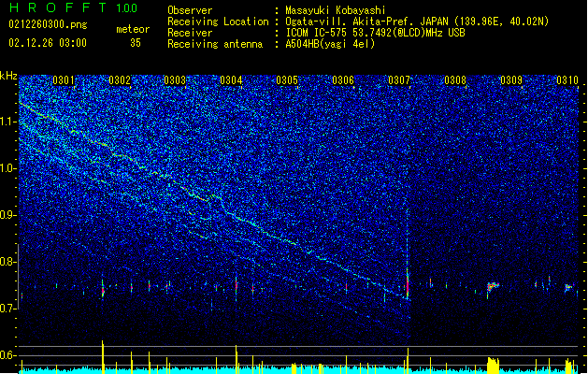Click time marker 0302
Image resolution: width=588 pixels, height=374 pixels.
[x=120, y=80]
